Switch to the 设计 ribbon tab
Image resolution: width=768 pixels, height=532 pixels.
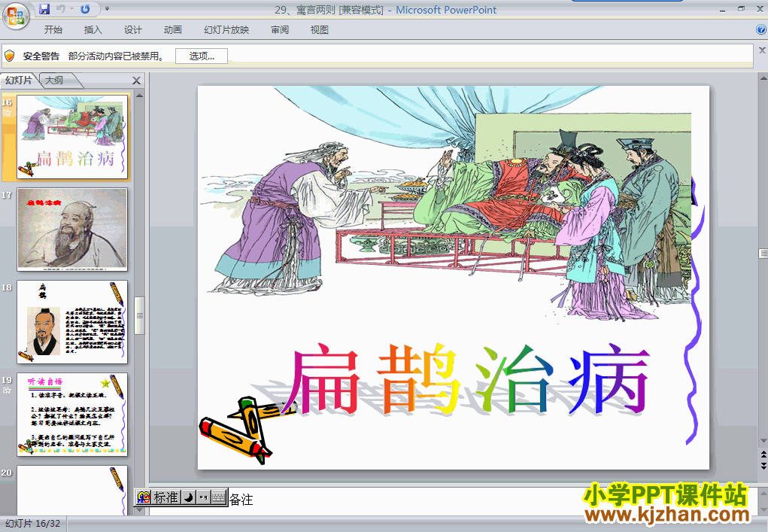click(132, 30)
